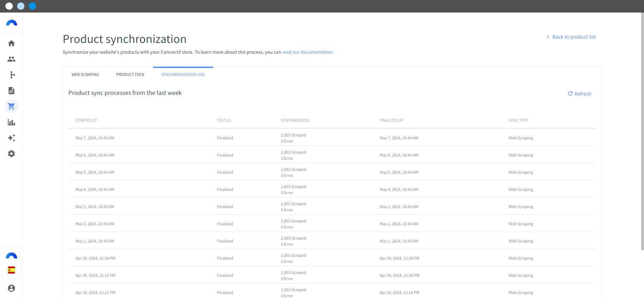This screenshot has height=299, width=644.
Task: Switch to the Web Scraping tab
Action: tap(85, 74)
